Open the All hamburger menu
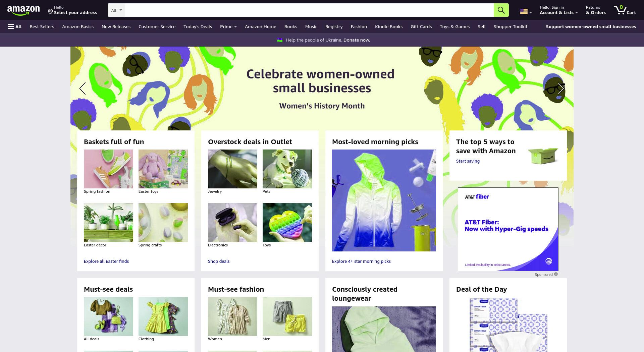 click(15, 26)
